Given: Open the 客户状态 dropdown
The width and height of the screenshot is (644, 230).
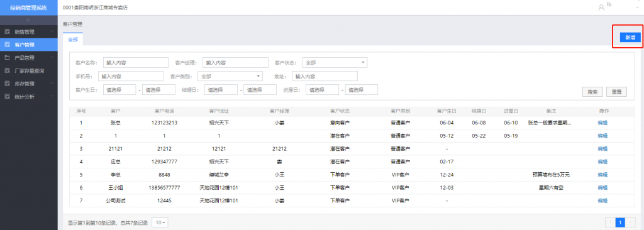Looking at the screenshot, I should pos(335,62).
